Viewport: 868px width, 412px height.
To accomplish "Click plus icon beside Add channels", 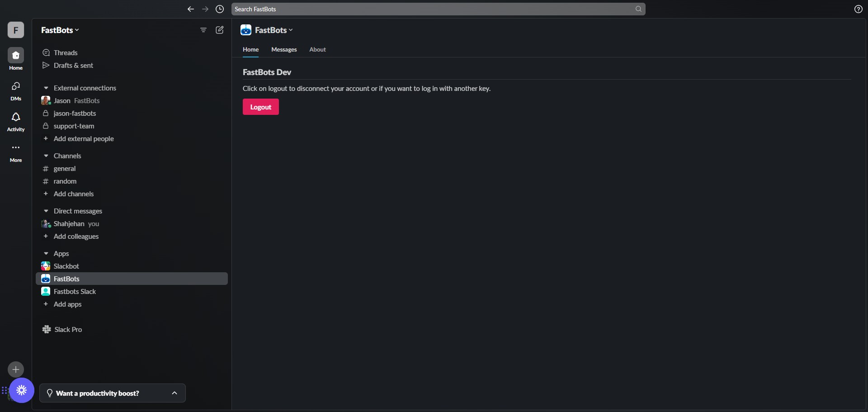I will pyautogui.click(x=46, y=194).
